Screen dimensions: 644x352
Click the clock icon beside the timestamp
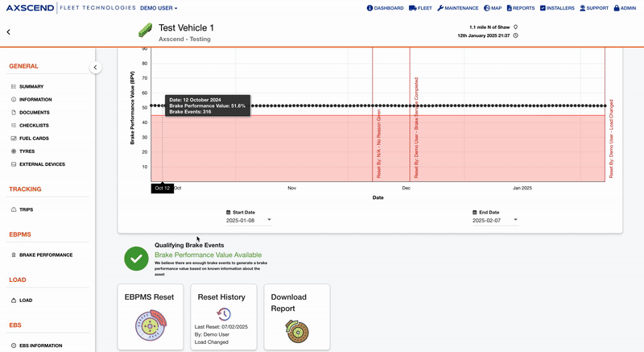point(515,35)
